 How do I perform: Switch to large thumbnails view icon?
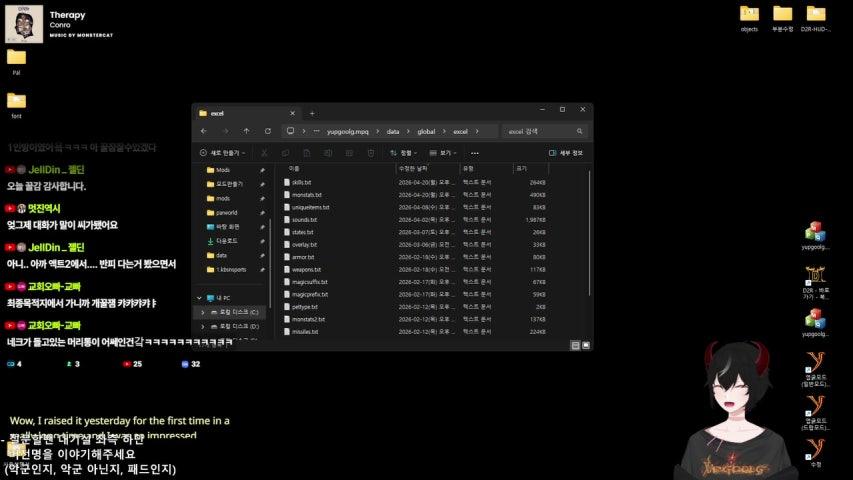tap(585, 345)
